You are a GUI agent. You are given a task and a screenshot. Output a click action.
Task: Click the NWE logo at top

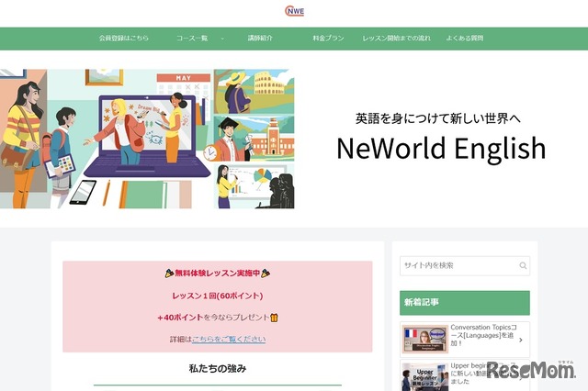(x=294, y=11)
